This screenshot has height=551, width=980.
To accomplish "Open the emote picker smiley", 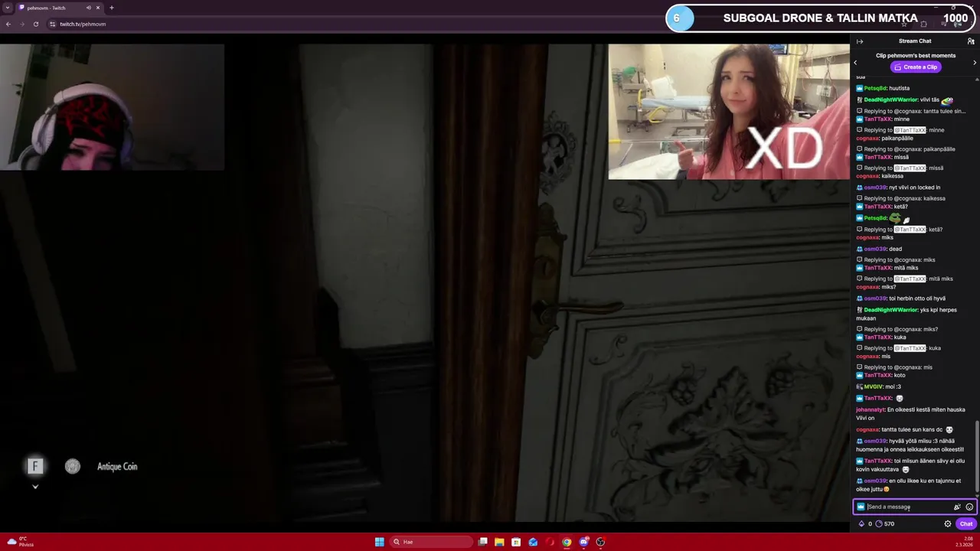I will [x=969, y=507].
